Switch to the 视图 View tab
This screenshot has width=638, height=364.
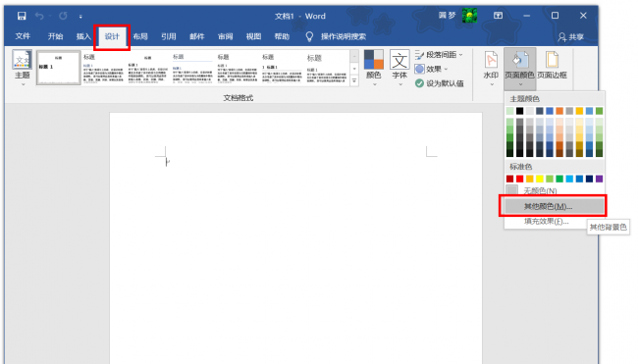(253, 36)
